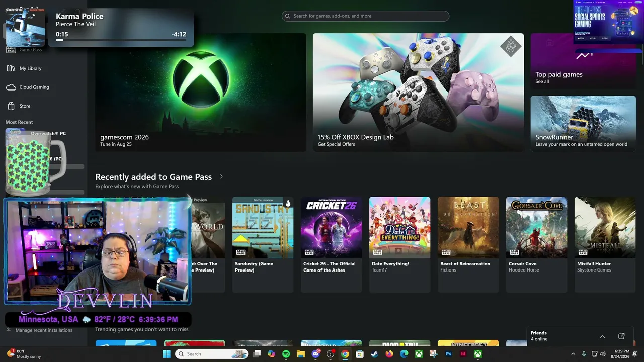Viewport: 644px width, 362px height.
Task: Open the gamescom 2026 banner
Action: [x=201, y=93]
